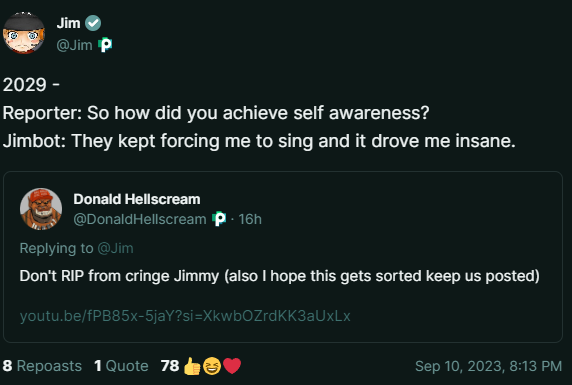
Task: Click the Donald Hellscream display name
Action: point(137,199)
